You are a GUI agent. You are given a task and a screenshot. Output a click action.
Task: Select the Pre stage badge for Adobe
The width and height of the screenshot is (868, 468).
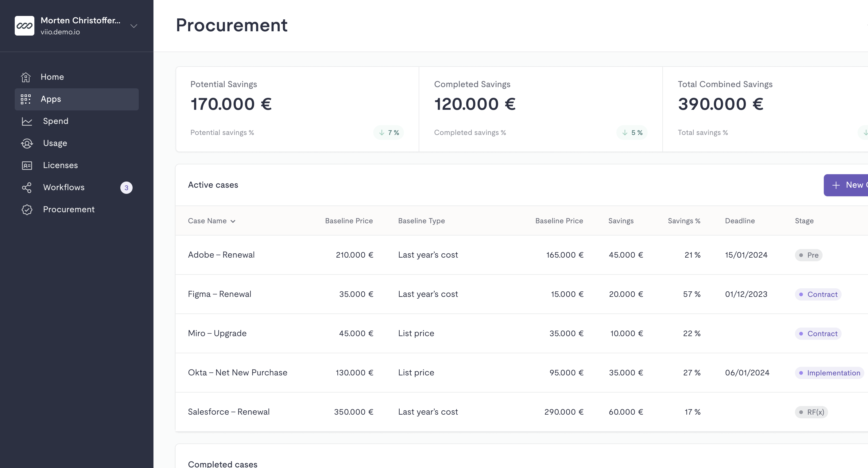tap(809, 255)
